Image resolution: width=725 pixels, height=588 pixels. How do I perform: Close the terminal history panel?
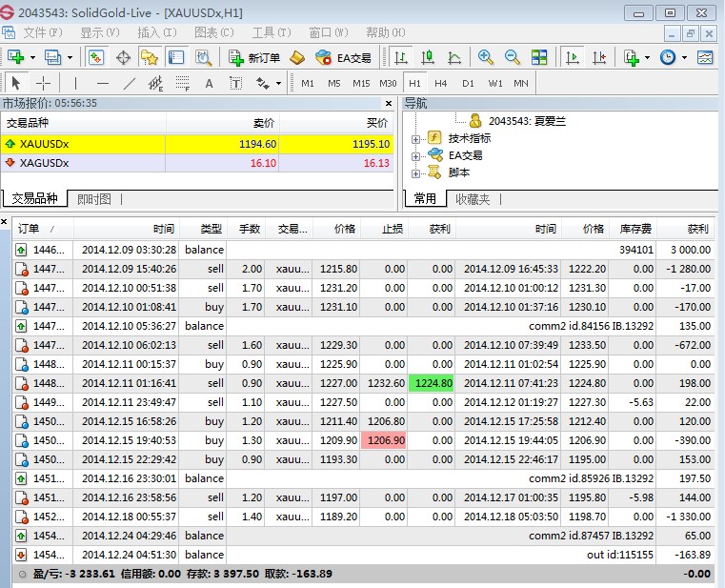(x=4, y=222)
